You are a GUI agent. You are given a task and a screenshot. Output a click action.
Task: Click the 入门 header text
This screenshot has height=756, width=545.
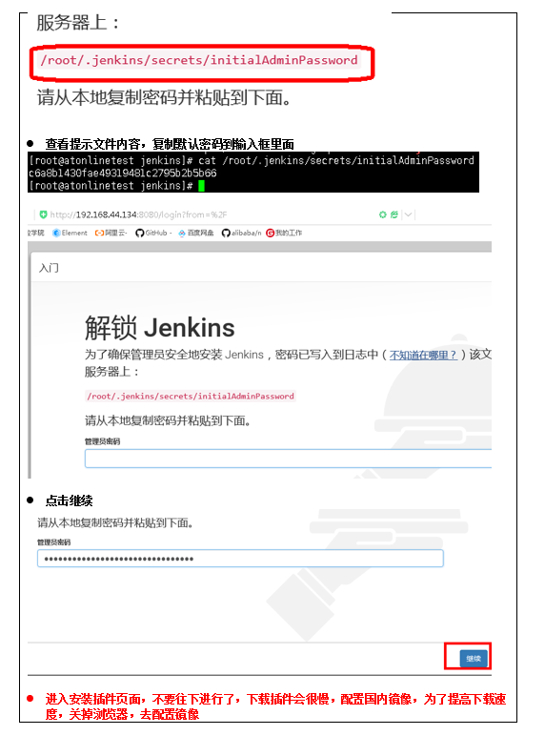(x=49, y=268)
